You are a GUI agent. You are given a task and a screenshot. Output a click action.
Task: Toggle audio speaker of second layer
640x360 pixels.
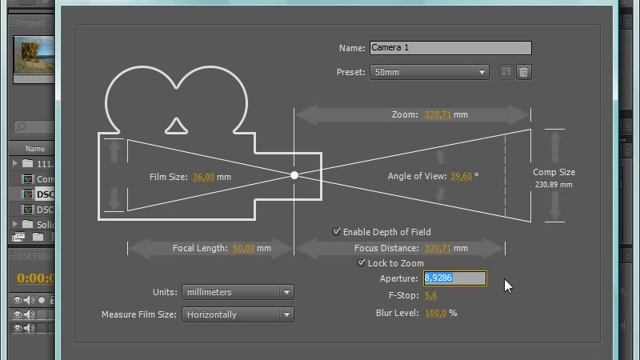click(x=29, y=328)
